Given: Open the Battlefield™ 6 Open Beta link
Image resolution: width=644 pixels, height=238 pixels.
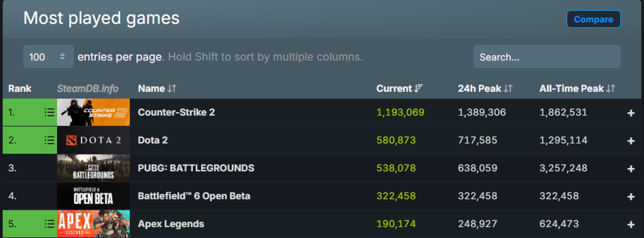Looking at the screenshot, I should pos(194,196).
